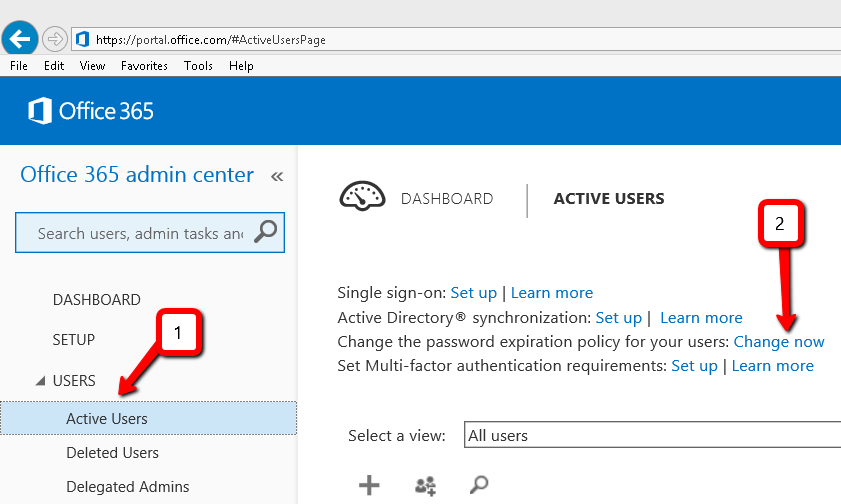This screenshot has width=841, height=504.
Task: Click Change now for password expiration policy
Action: click(779, 342)
